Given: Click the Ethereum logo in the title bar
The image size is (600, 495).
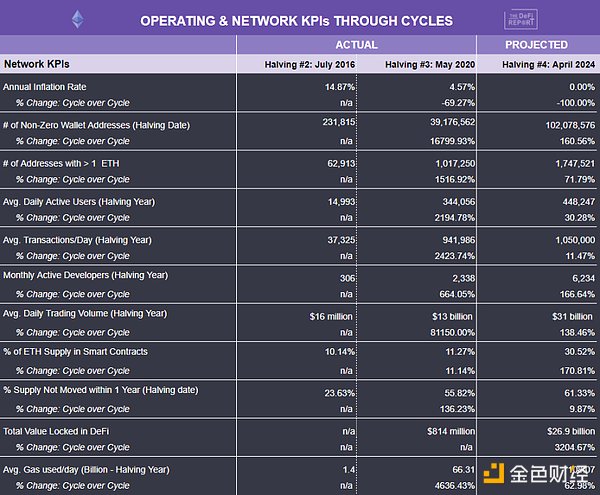Looking at the screenshot, I should [79, 18].
